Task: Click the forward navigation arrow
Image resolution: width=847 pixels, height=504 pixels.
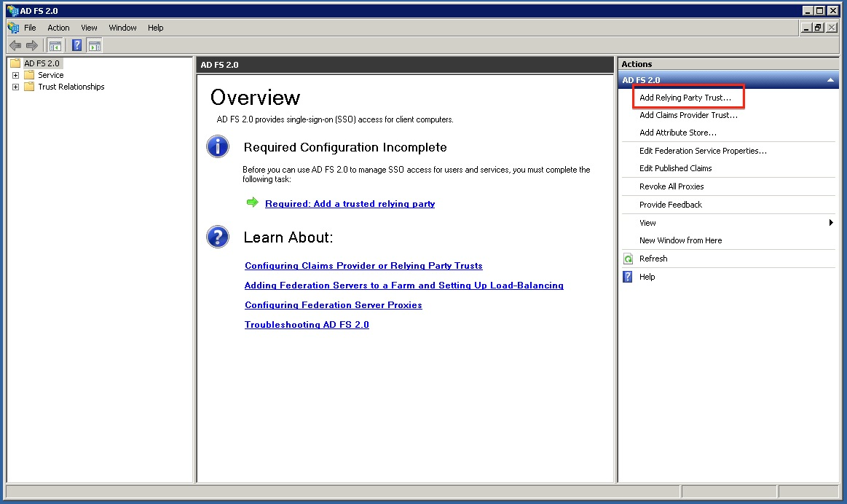Action: [x=31, y=44]
